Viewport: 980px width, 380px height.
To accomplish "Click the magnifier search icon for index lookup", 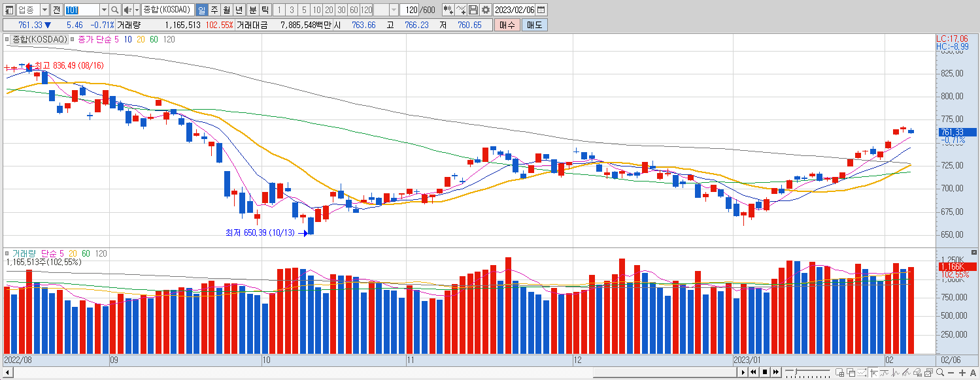I will pos(115,10).
